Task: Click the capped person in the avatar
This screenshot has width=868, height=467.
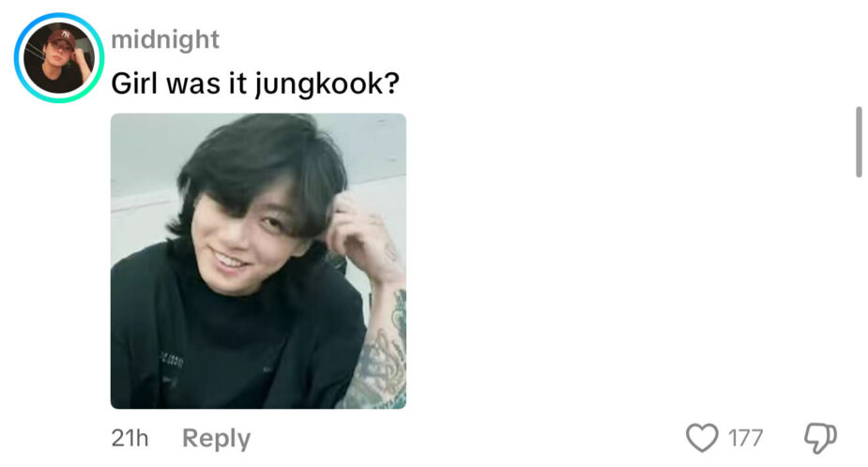Action: click(x=59, y=58)
